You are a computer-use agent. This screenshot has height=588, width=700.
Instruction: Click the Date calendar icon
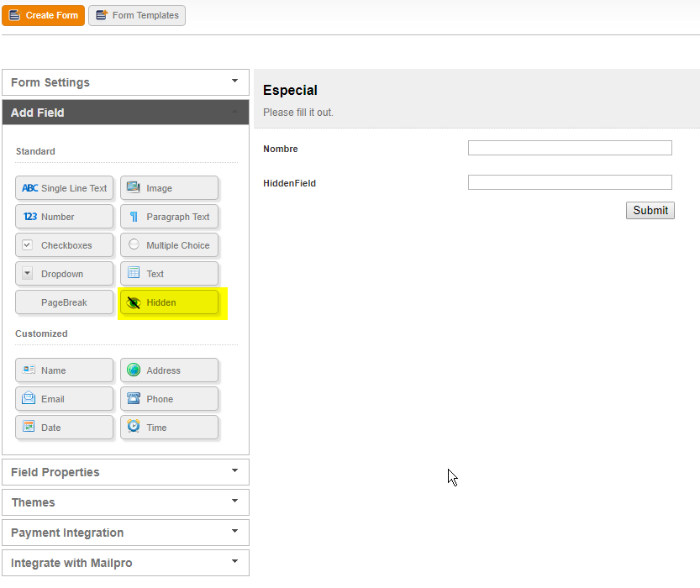click(29, 427)
